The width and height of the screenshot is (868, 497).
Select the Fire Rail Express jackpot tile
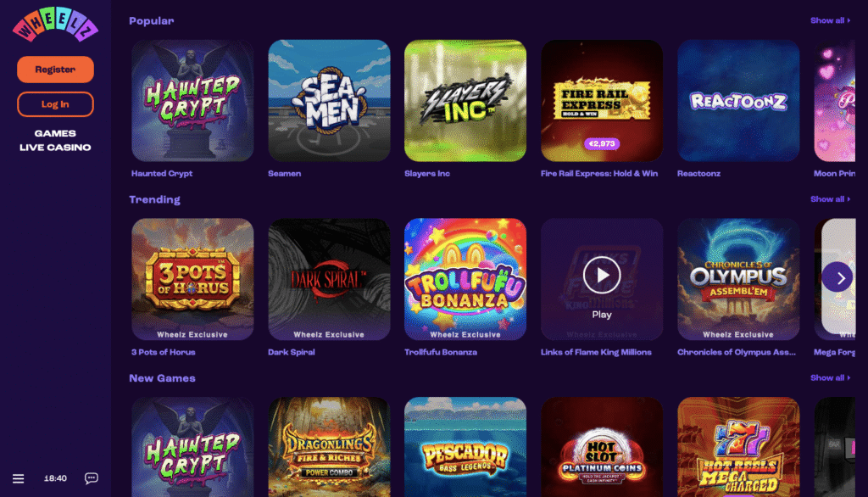click(x=602, y=100)
